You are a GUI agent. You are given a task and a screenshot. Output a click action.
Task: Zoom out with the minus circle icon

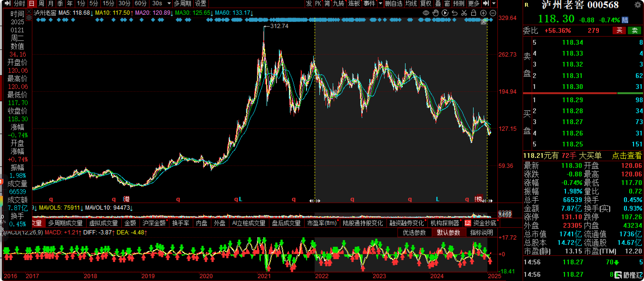click(493, 13)
